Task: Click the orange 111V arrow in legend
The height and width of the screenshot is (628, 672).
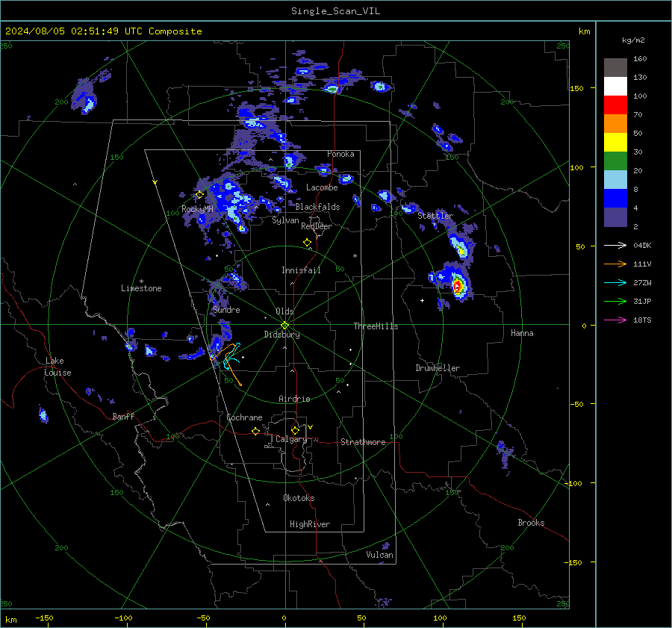Action: (x=615, y=264)
